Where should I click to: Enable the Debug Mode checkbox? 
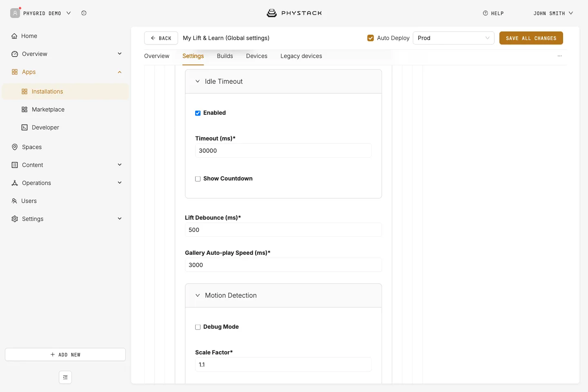pyautogui.click(x=198, y=327)
